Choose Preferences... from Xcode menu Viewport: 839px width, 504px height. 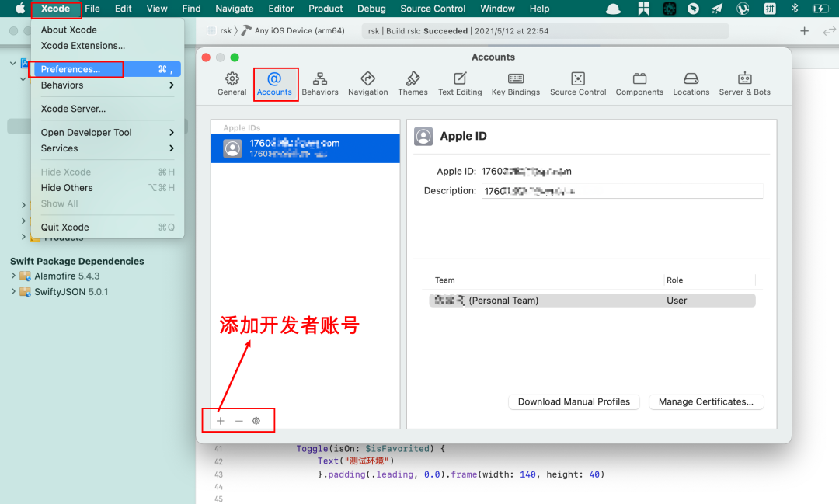point(107,69)
